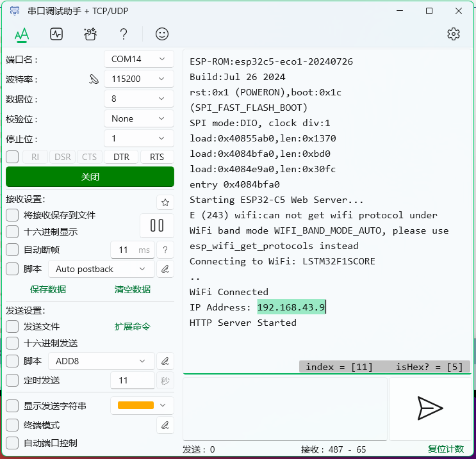Open the settings gear icon
This screenshot has height=459, width=476.
pos(454,34)
